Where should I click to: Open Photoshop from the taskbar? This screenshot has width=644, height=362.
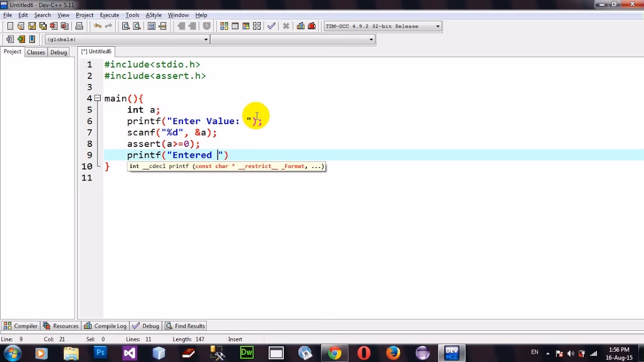(x=100, y=353)
